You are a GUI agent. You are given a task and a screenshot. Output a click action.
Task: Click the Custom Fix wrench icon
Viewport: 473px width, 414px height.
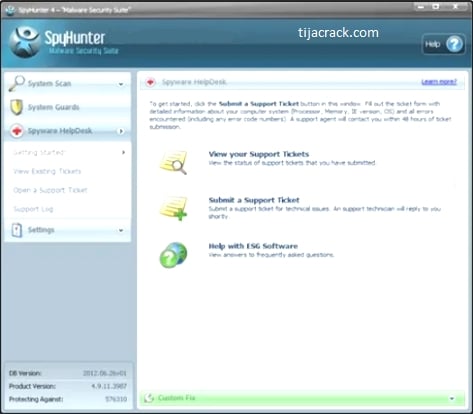[149, 398]
